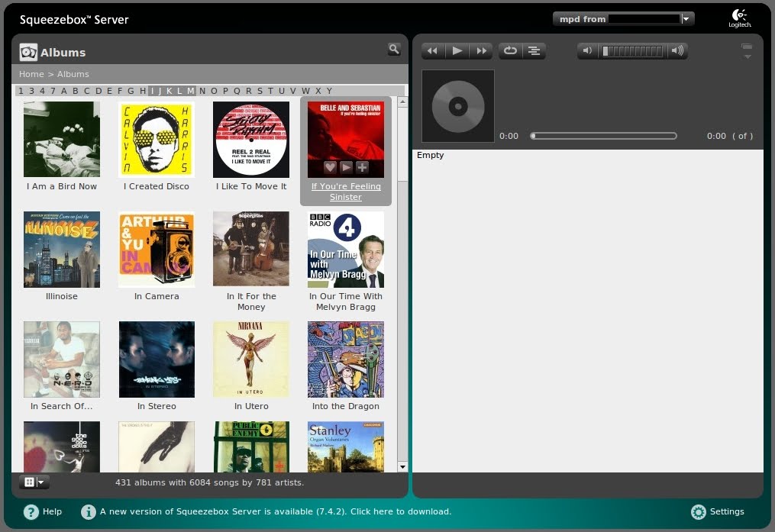Open the Illinoise album cover
The width and height of the screenshot is (775, 532).
[x=62, y=250]
